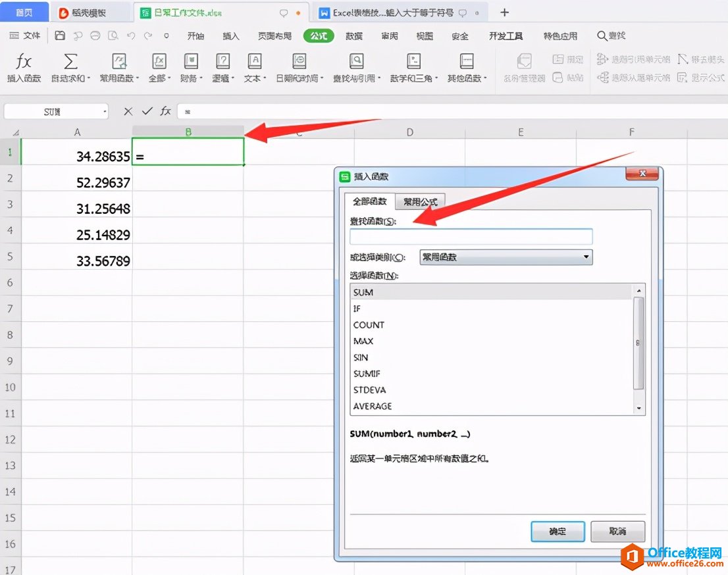Image resolution: width=728 pixels, height=575 pixels.
Task: Click Remove Arrows (移去箭头)
Action: coord(701,59)
